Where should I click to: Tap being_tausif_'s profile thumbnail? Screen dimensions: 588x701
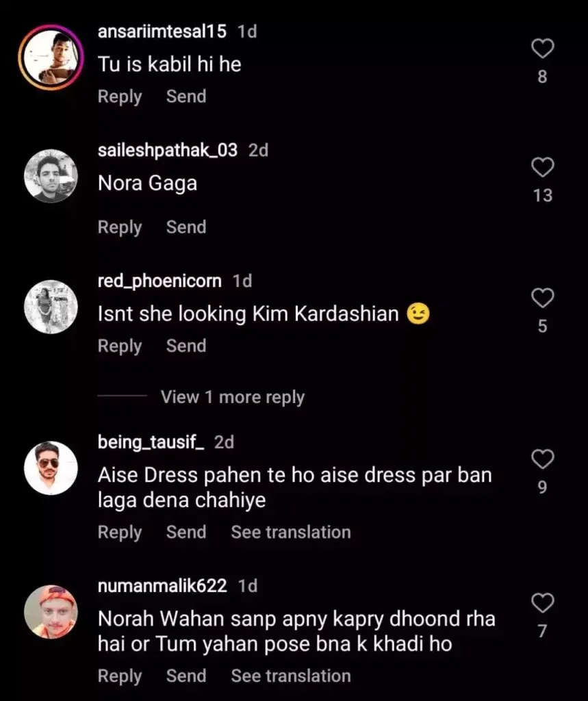pyautogui.click(x=50, y=468)
